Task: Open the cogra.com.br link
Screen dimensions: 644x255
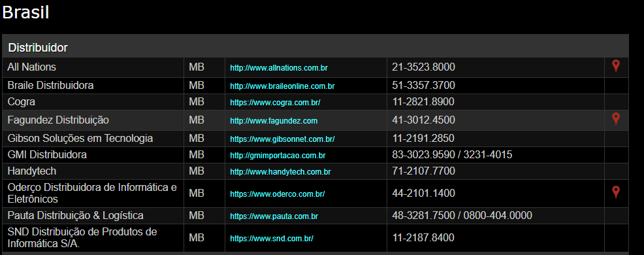Action: (x=275, y=103)
